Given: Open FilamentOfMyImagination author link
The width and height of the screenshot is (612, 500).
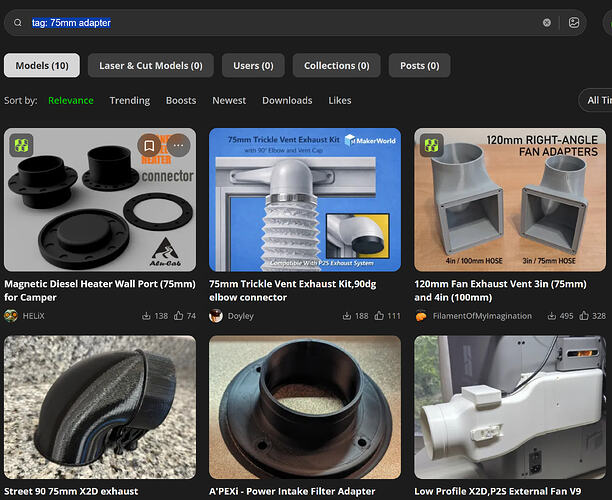Looking at the screenshot, I should click(x=482, y=316).
